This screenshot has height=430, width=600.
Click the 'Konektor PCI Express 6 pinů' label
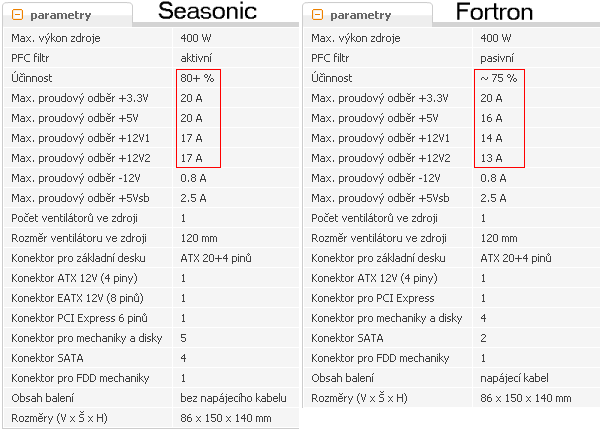[x=79, y=318]
